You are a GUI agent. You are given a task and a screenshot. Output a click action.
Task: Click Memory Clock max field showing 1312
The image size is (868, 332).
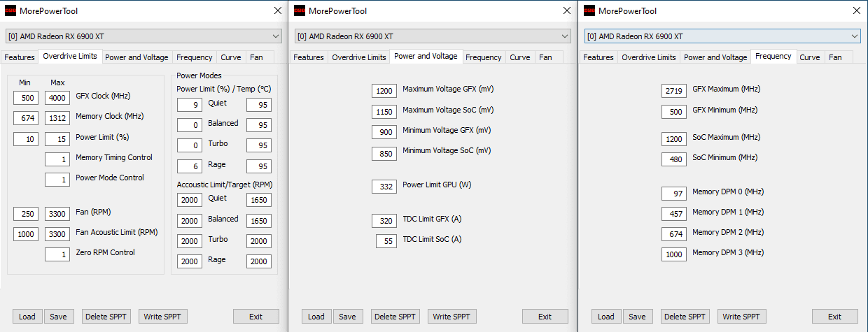pos(57,118)
